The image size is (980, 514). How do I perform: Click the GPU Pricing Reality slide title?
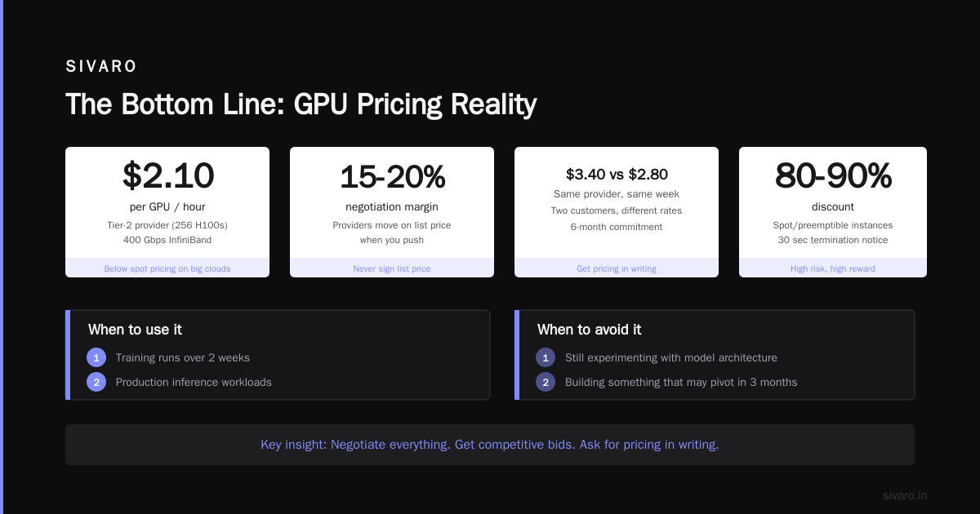301,104
